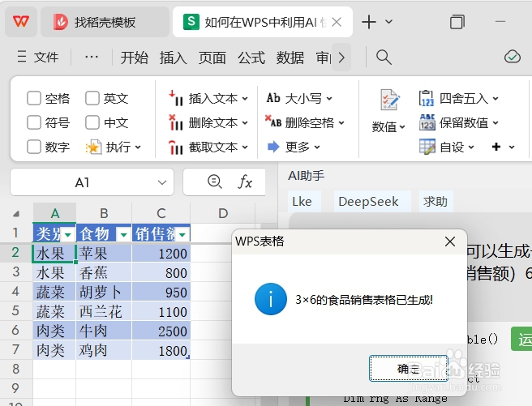Click the blue info icon in dialog
The height and width of the screenshot is (406, 532).
[x=271, y=299]
